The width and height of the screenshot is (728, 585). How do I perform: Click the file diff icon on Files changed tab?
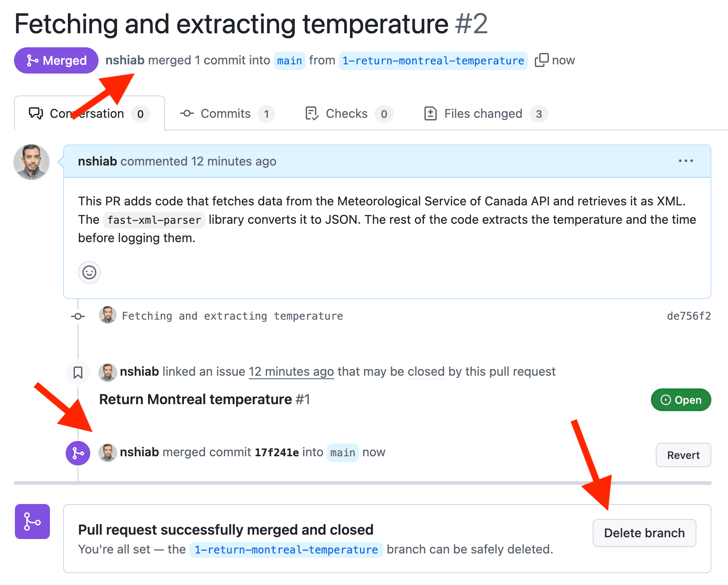pos(431,113)
